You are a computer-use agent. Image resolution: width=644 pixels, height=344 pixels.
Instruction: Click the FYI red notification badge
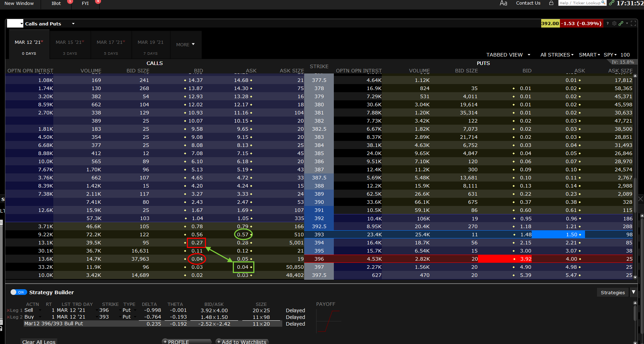(98, 1)
